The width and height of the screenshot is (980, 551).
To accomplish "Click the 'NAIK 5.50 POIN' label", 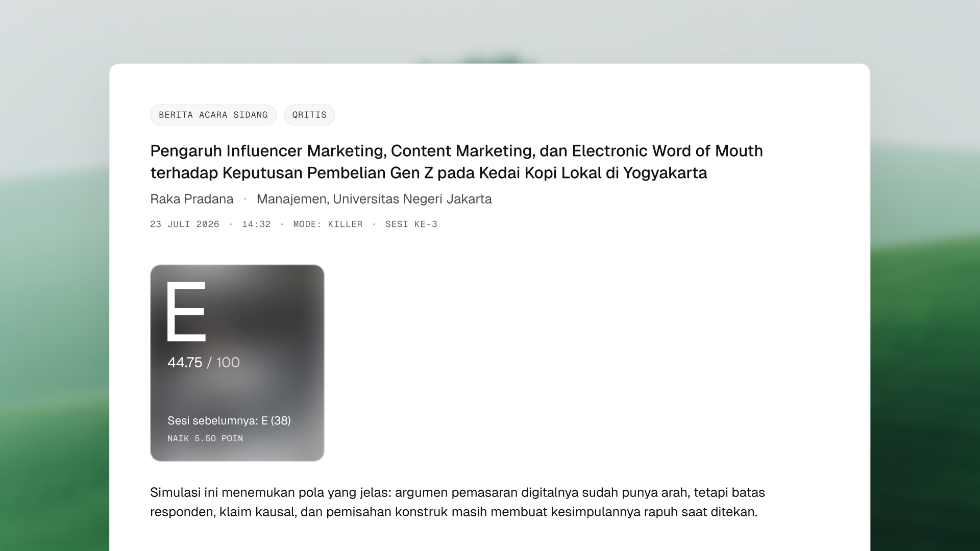I will click(x=205, y=439).
